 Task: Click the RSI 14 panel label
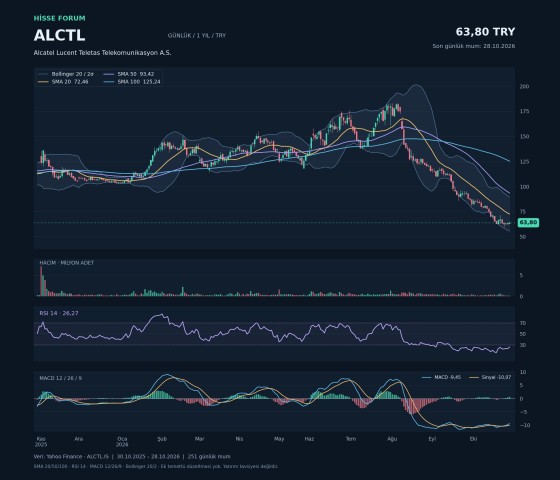click(59, 313)
